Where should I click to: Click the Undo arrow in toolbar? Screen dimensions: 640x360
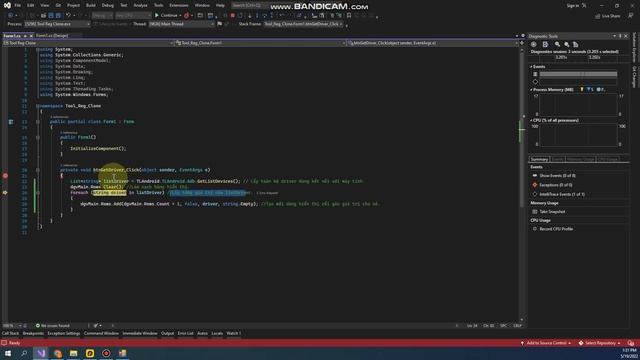coord(68,16)
